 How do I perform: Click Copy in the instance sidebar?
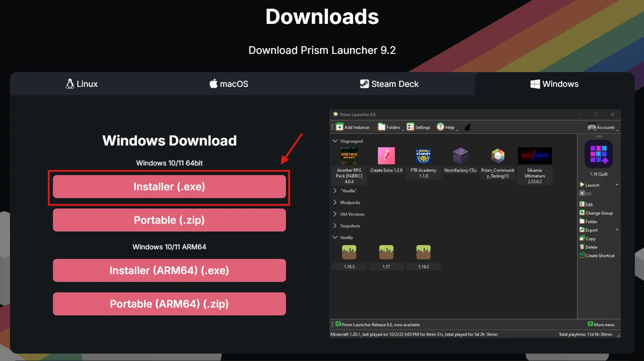588,238
